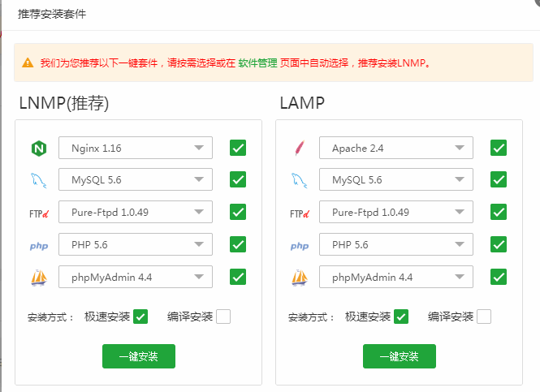Uncheck the Apache 2.4 checkbox
This screenshot has width=540, height=392.
coord(499,148)
